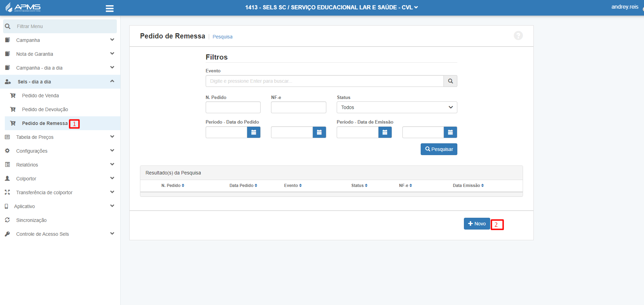Focus the Data de Emissão end date field
The height and width of the screenshot is (305, 644).
[423, 132]
